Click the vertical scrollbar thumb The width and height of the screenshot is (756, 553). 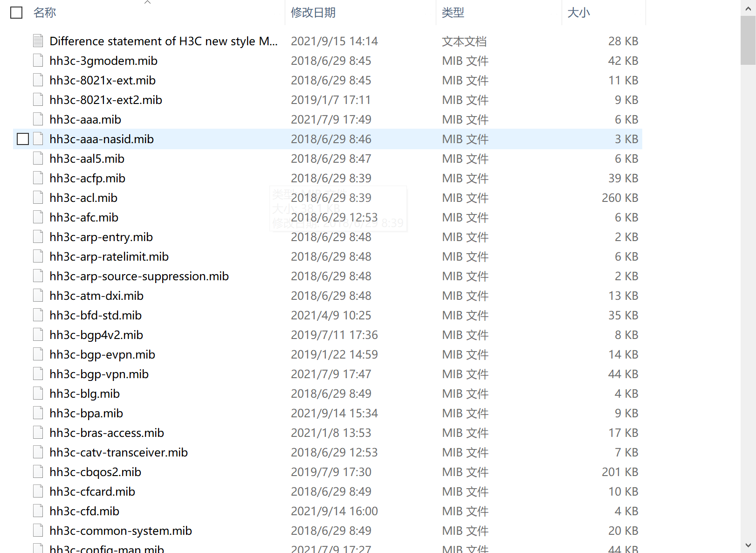(748, 40)
